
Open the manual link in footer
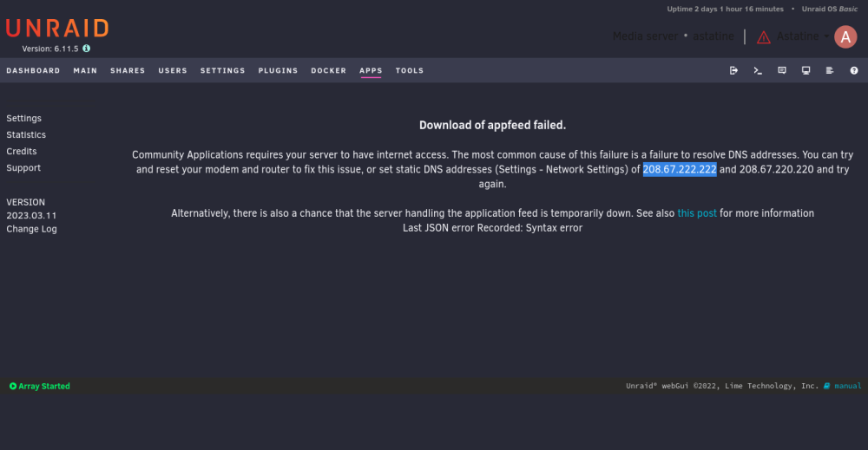(847, 386)
